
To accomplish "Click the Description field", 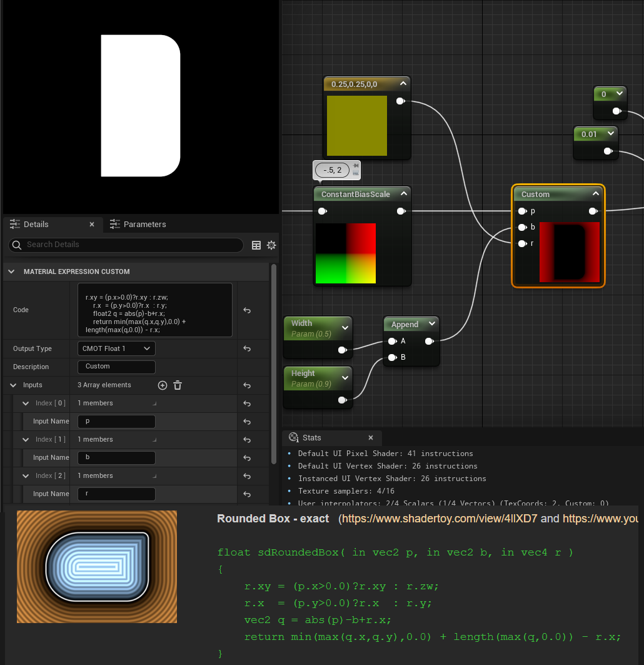I will click(116, 367).
